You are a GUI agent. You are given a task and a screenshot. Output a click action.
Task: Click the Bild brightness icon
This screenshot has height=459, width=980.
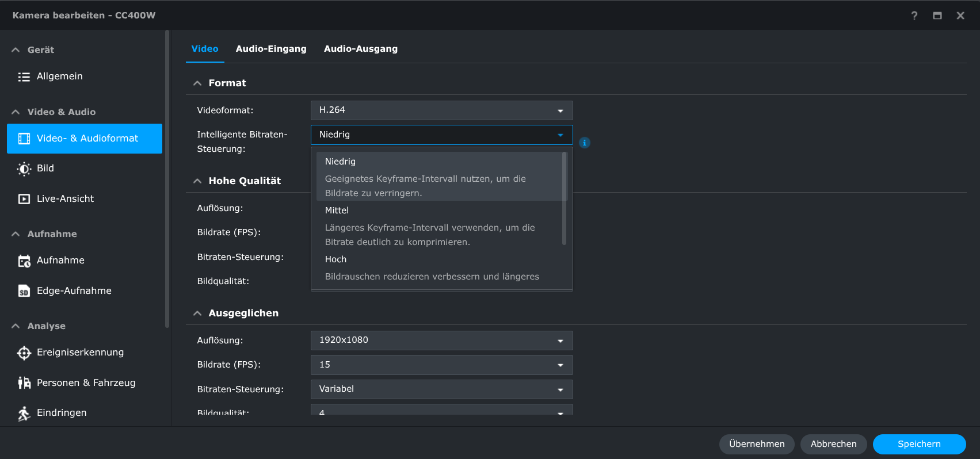24,169
